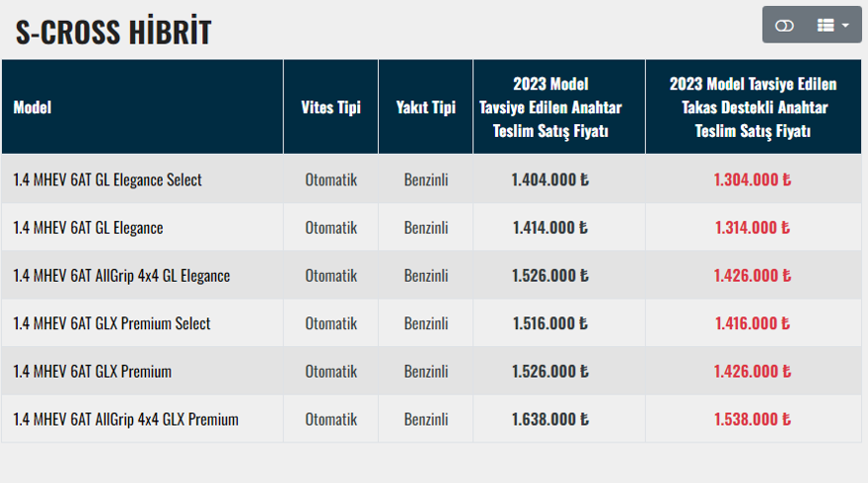The height and width of the screenshot is (483, 868).
Task: Select 1.4 MHEV 6AT AllGrip 4x4 GLX Premium
Action: coord(125,420)
